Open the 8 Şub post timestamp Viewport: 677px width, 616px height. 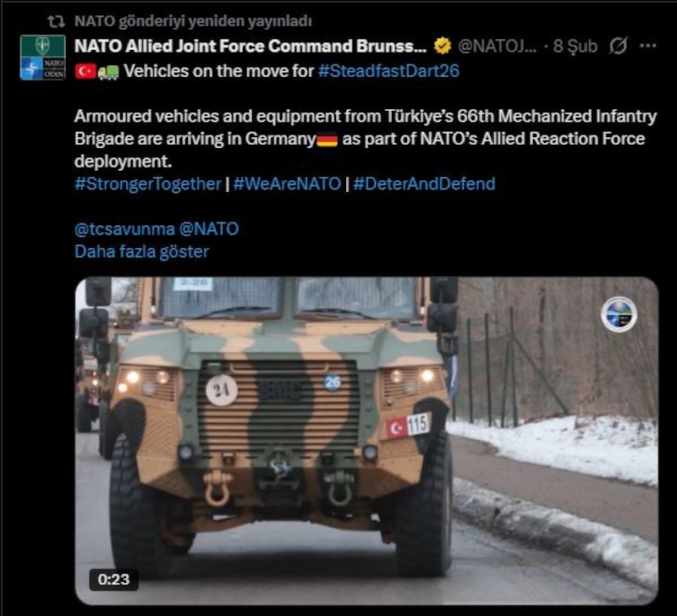(575, 47)
